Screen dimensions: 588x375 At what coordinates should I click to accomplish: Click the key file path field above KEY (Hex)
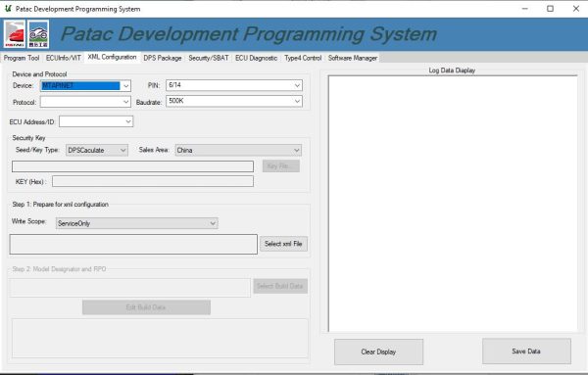[132, 166]
